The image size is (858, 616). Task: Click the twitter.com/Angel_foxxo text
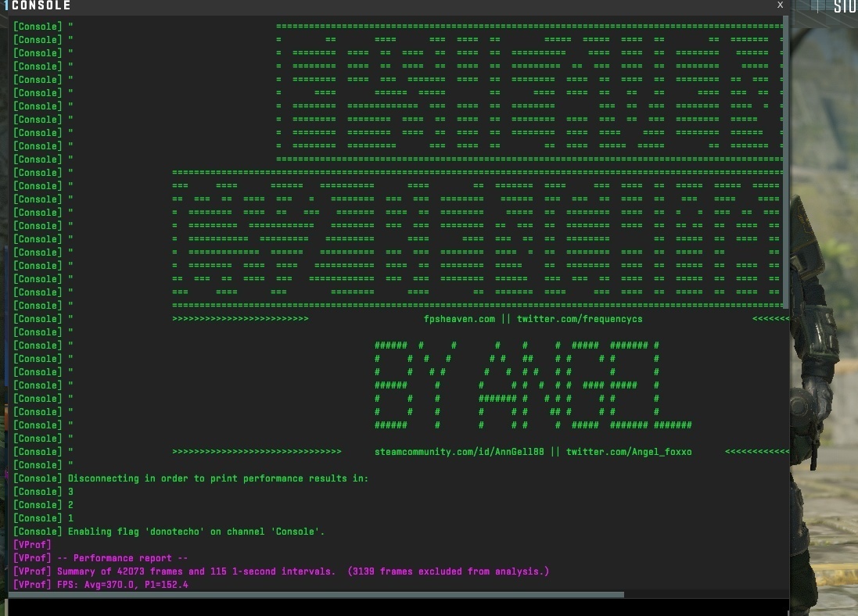pyautogui.click(x=629, y=452)
